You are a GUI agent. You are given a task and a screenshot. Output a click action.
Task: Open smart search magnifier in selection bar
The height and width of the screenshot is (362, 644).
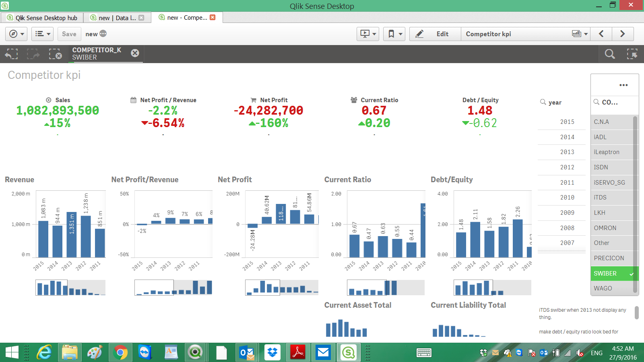click(x=610, y=54)
